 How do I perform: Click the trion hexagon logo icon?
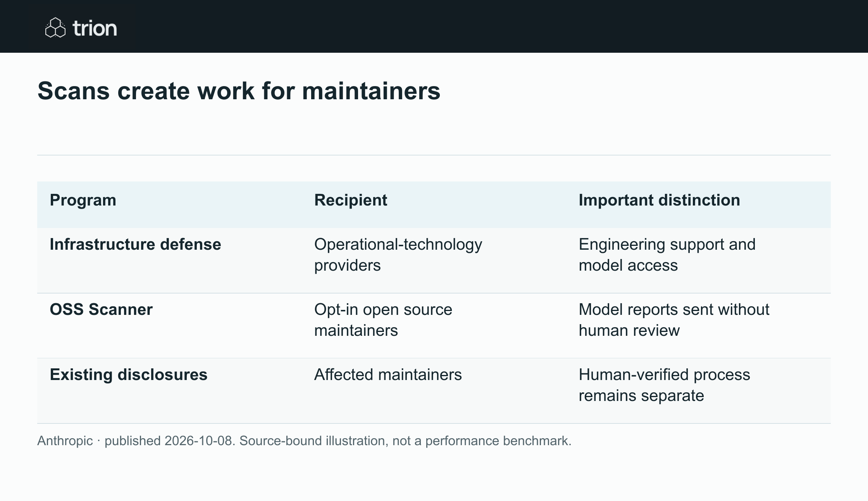[x=55, y=28]
